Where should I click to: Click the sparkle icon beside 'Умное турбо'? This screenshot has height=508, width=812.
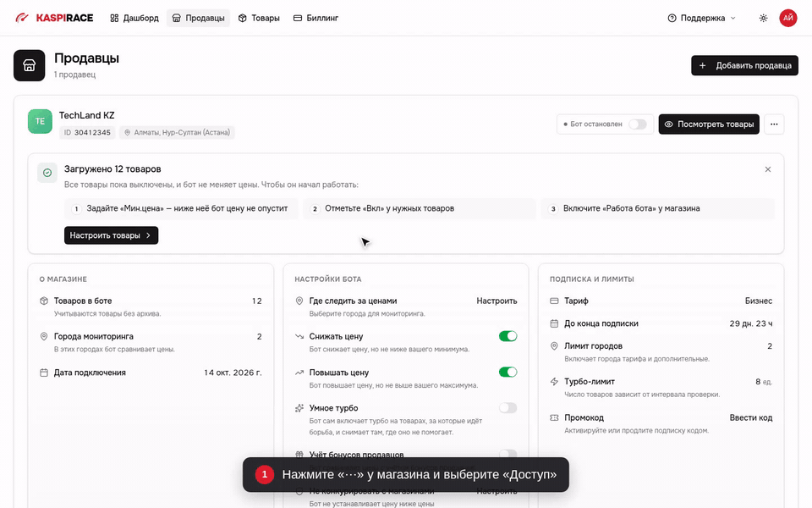point(299,408)
